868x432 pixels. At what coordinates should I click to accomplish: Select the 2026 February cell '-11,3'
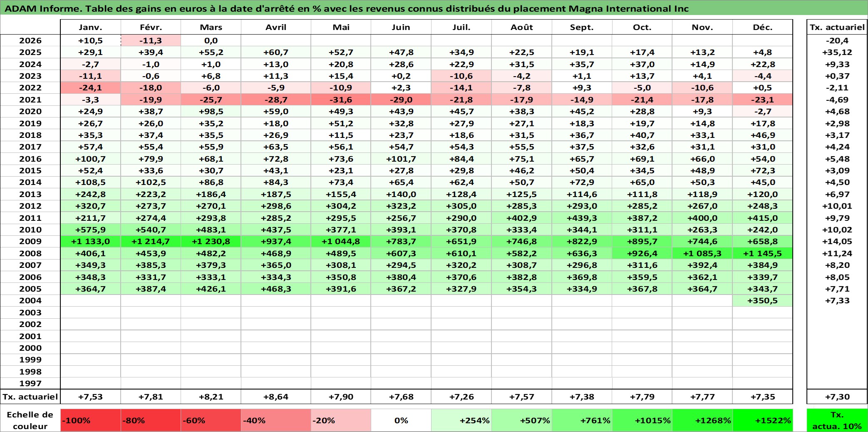[151, 40]
